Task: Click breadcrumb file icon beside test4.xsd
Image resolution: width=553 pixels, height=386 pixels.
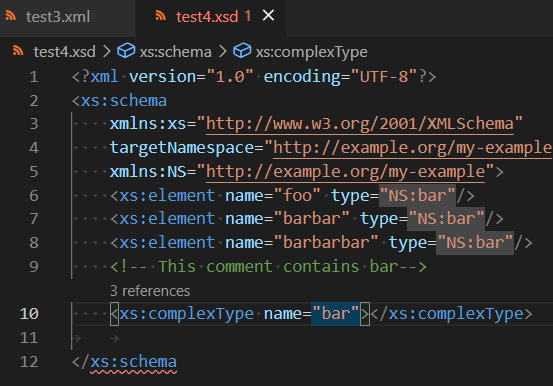Action: pos(18,51)
